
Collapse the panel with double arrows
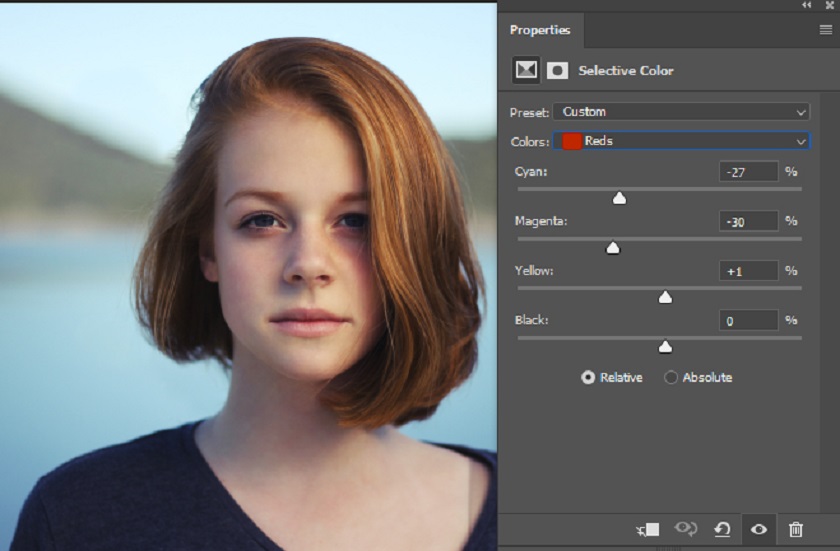(x=807, y=5)
